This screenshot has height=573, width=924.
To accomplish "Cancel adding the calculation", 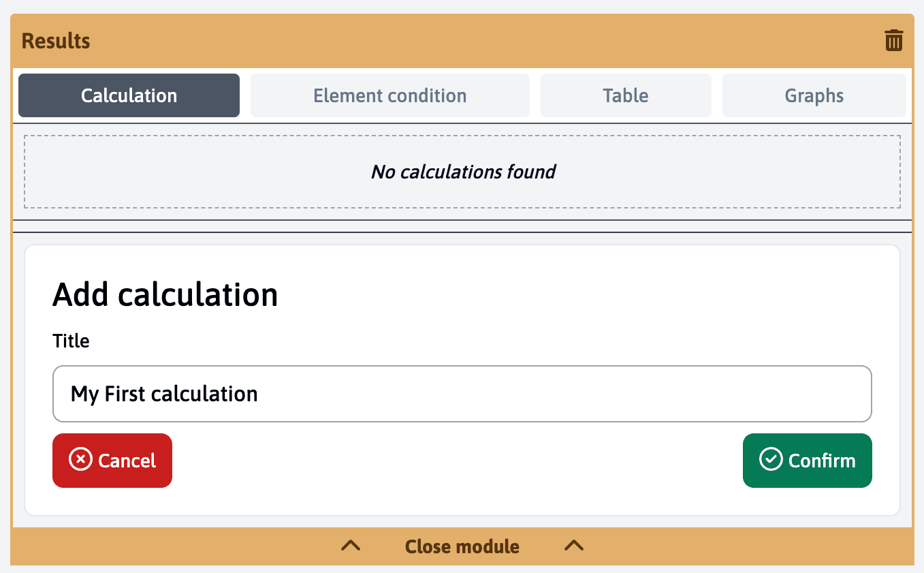I will coord(112,460).
